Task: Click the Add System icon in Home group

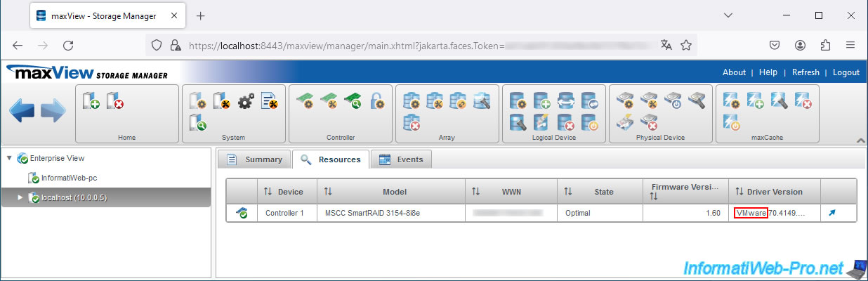Action: (x=91, y=102)
